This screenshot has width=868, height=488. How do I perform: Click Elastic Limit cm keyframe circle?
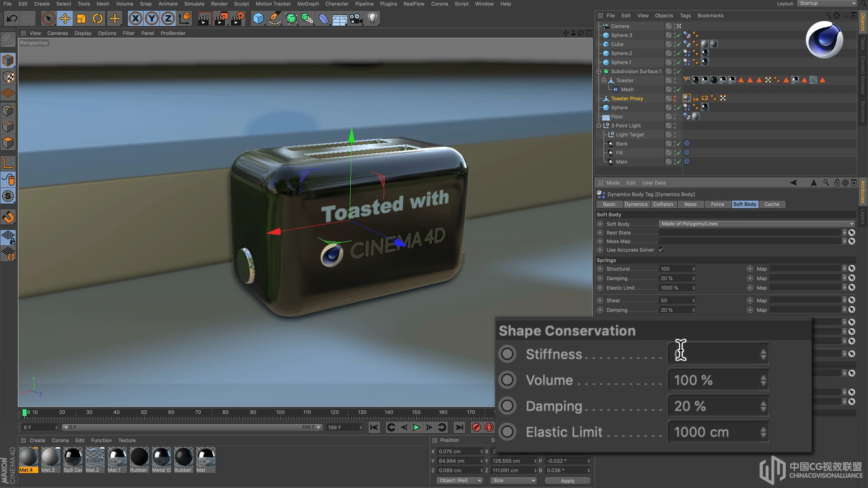[507, 432]
